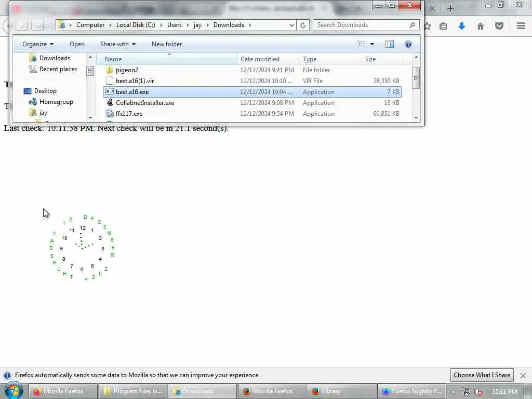The height and width of the screenshot is (399, 532).
Task: Open the Firefox hamburger menu
Action: point(521,26)
